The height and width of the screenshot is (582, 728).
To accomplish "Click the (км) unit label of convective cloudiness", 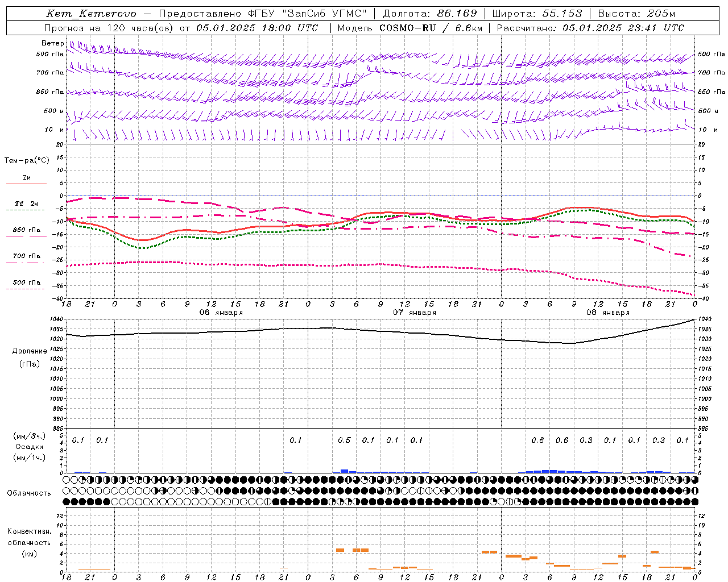I will click(x=30, y=554).
